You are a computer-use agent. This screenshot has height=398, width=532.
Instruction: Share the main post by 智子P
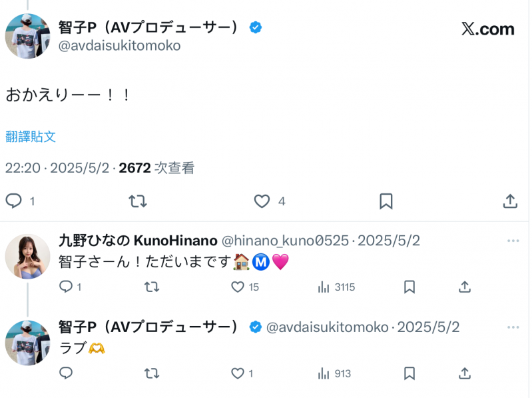tap(510, 201)
